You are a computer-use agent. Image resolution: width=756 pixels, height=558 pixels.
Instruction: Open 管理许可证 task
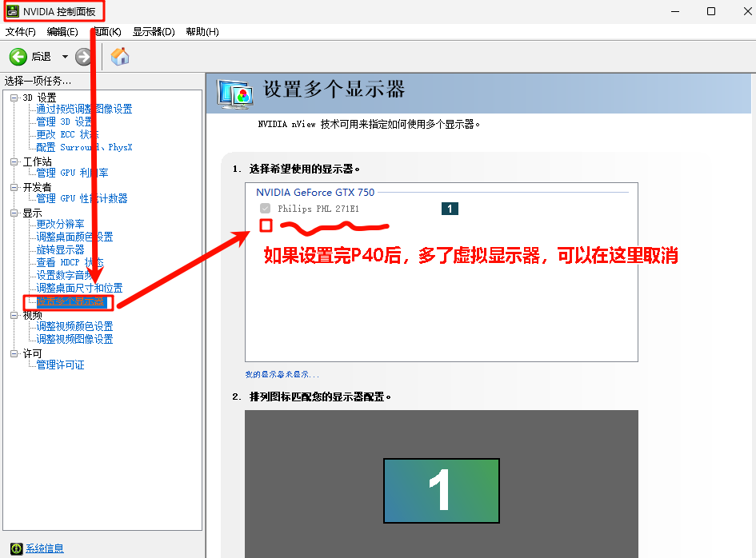(60, 365)
